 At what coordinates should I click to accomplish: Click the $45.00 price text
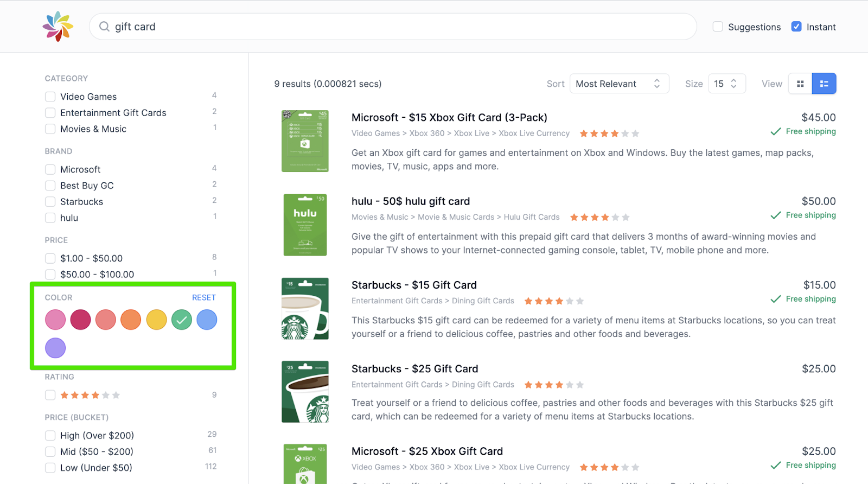[819, 117]
